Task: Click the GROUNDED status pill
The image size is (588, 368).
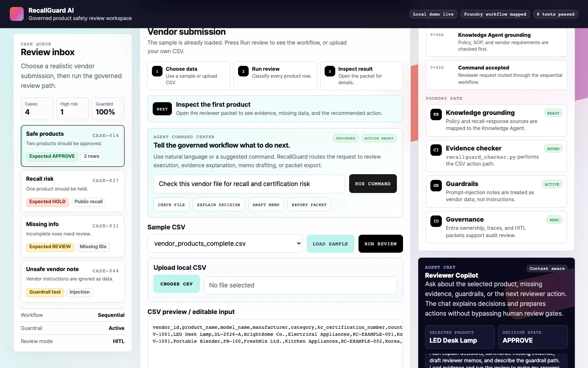Action: tap(346, 139)
